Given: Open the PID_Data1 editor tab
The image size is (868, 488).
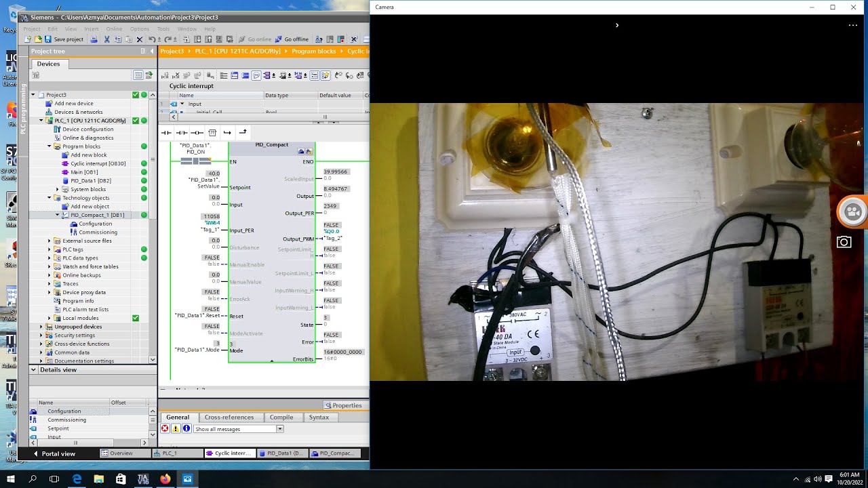Looking at the screenshot, I should [x=283, y=453].
